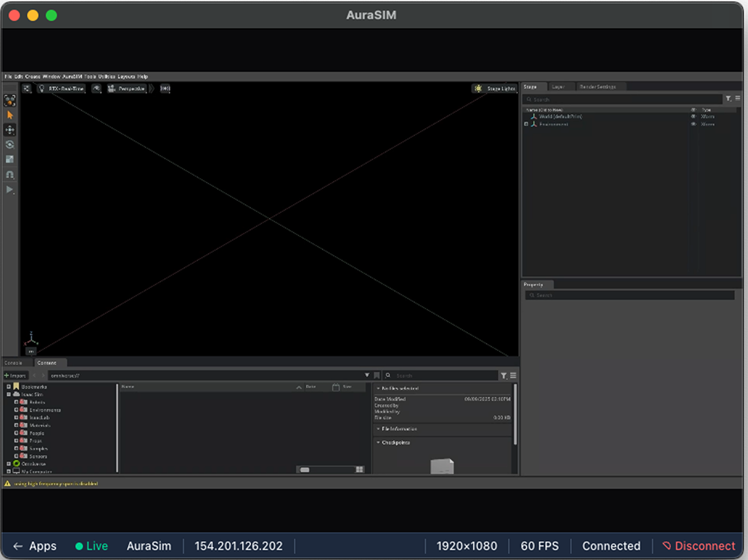Click the Play simulation button
The height and width of the screenshot is (560, 748).
10,190
